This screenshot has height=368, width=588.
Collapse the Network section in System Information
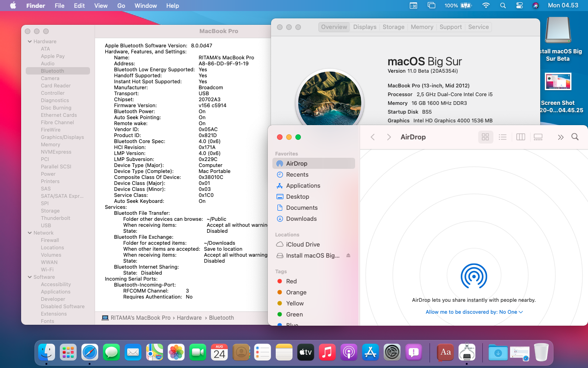29,233
